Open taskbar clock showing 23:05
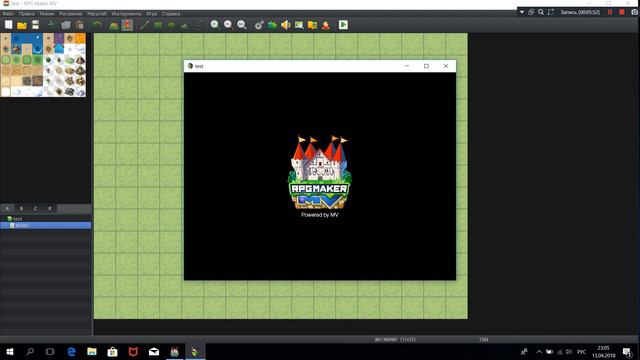 604,351
